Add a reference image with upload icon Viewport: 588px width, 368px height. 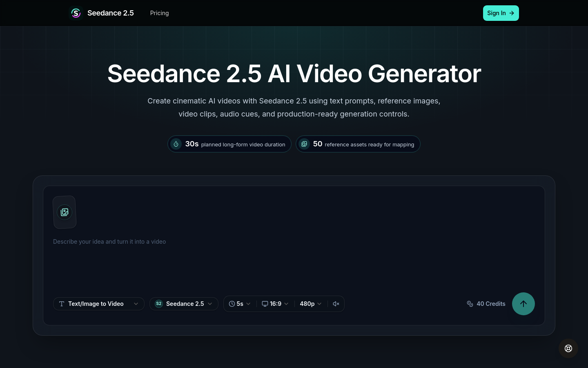point(65,212)
